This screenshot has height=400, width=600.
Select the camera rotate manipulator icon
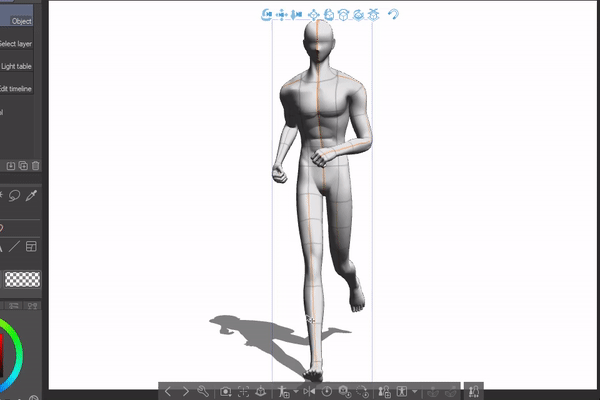(x=266, y=15)
